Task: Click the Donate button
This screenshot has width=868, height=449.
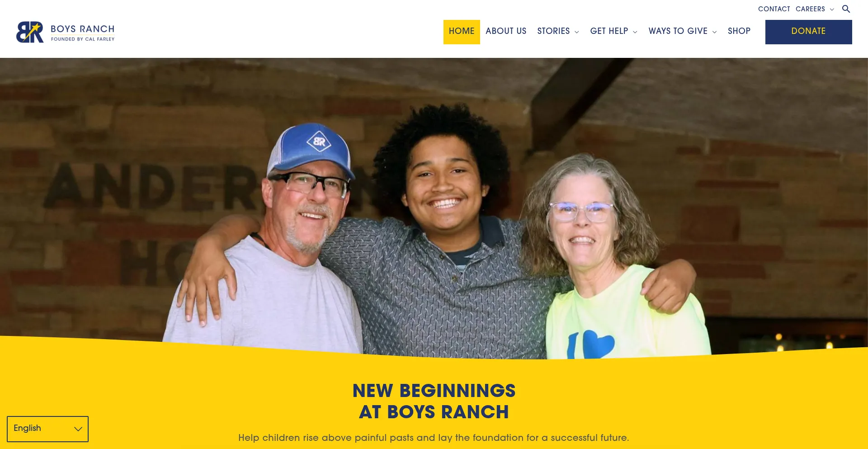Action: point(808,32)
